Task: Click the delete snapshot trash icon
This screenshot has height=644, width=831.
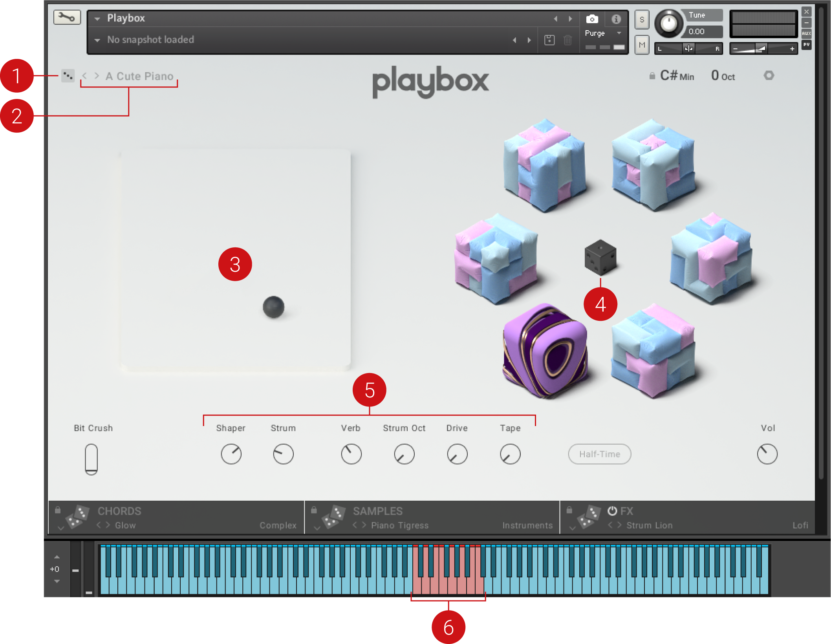Action: (x=567, y=40)
